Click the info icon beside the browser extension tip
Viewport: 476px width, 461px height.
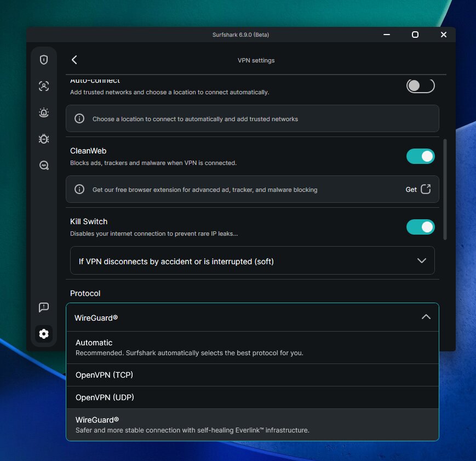point(79,189)
